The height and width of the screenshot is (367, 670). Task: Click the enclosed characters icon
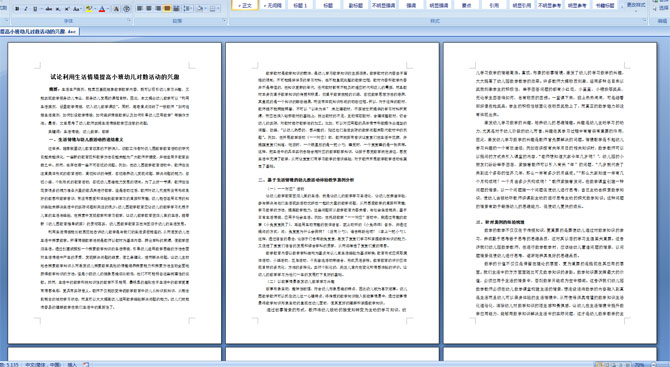(x=126, y=9)
